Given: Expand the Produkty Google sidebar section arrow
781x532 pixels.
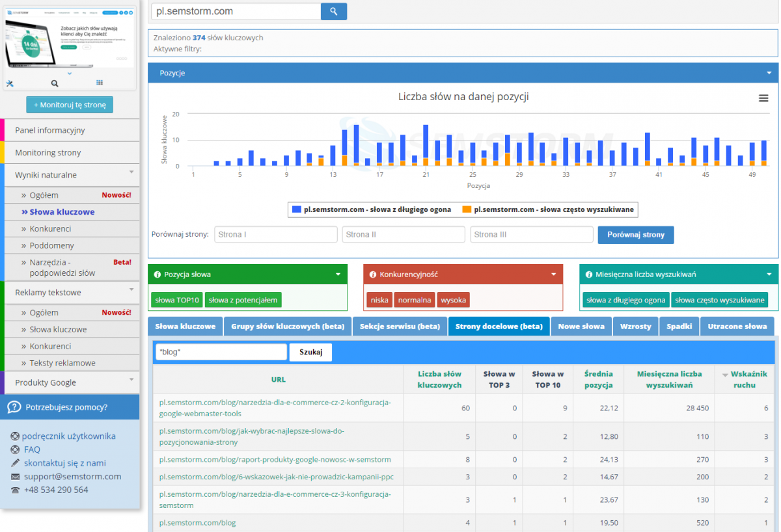Looking at the screenshot, I should point(131,380).
